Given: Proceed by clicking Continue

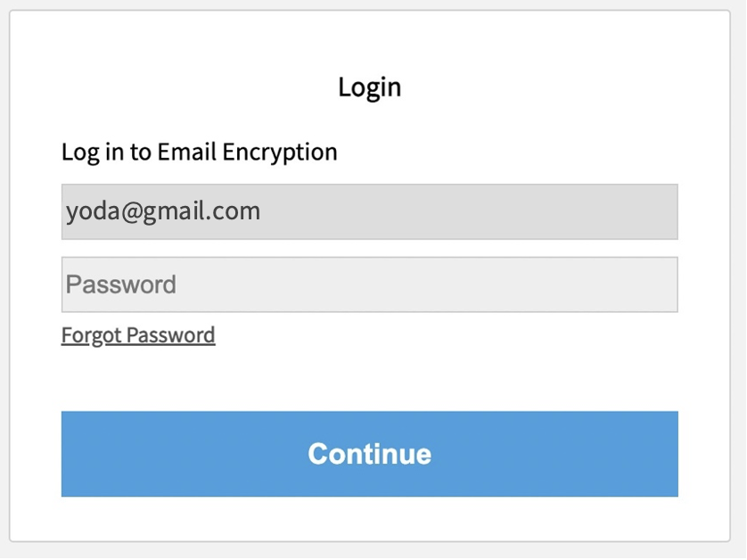Looking at the screenshot, I should tap(369, 454).
